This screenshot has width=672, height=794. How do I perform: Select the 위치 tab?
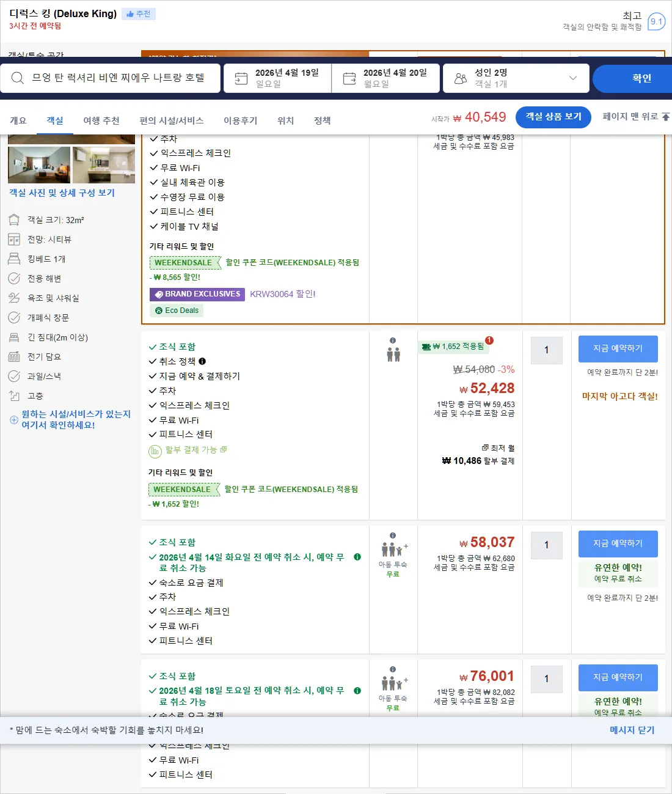(286, 120)
